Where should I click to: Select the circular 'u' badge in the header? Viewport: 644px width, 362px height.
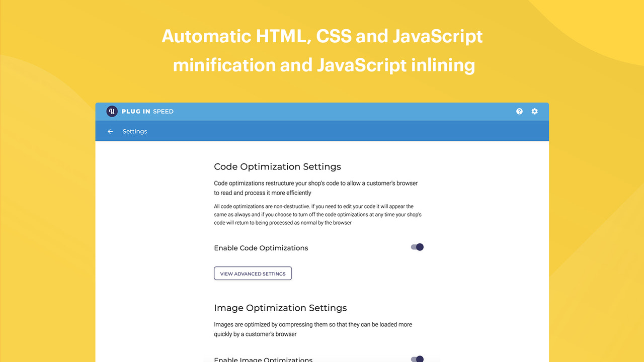point(112,111)
